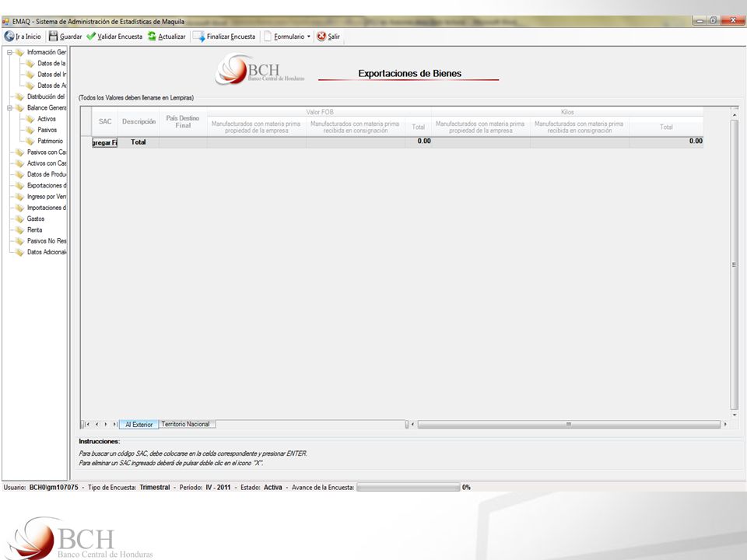Open Gastos tree item
Image resolution: width=747 pixels, height=560 pixels.
pos(36,219)
